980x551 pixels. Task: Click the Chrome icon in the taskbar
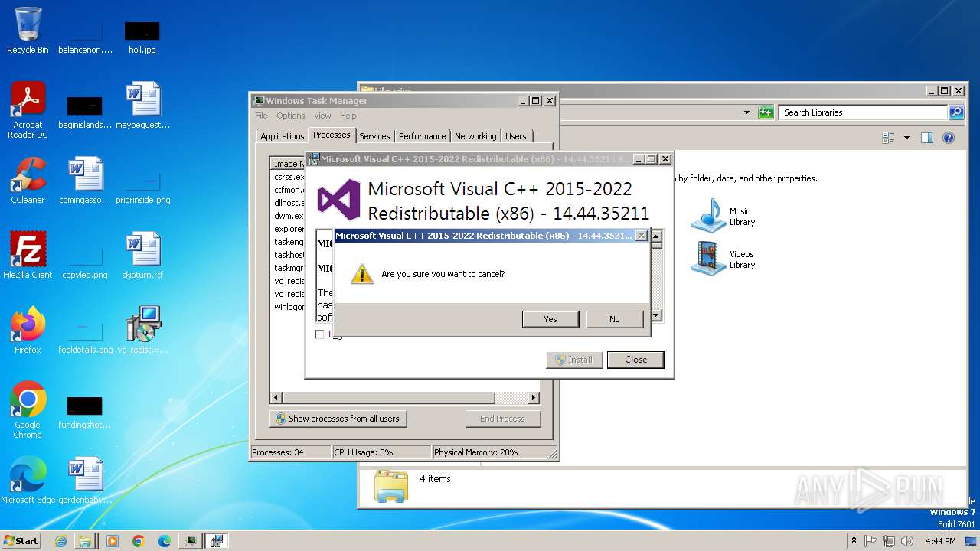[139, 541]
